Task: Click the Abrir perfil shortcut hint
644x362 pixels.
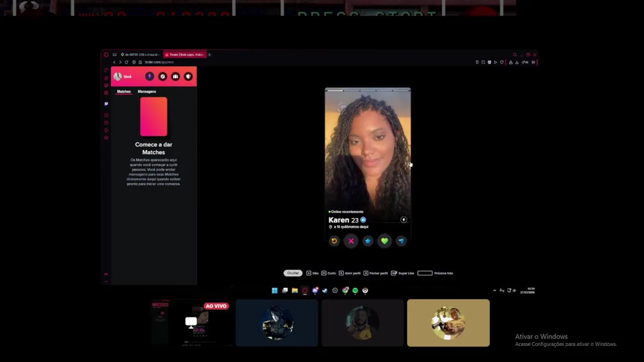Action: pos(350,273)
